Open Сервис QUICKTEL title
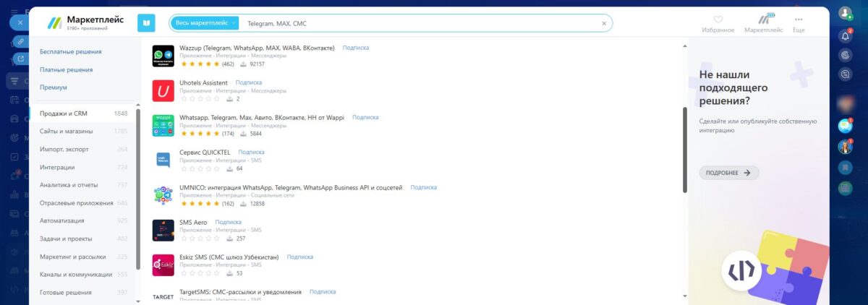Screen dimensions: 868x305 click(x=205, y=152)
